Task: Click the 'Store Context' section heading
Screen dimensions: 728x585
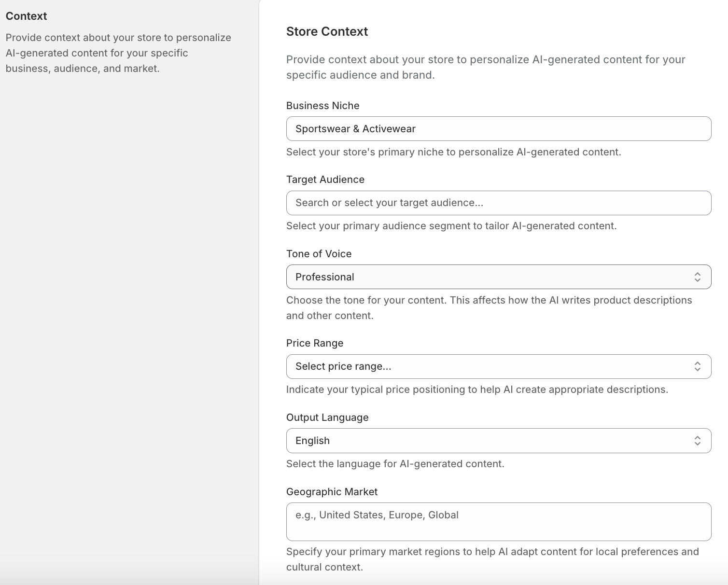Action: coord(327,31)
